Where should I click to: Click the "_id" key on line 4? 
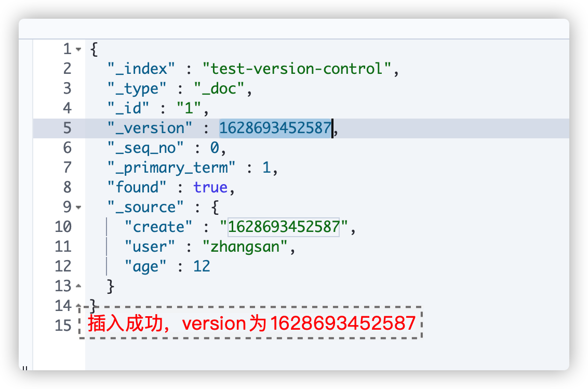(128, 108)
